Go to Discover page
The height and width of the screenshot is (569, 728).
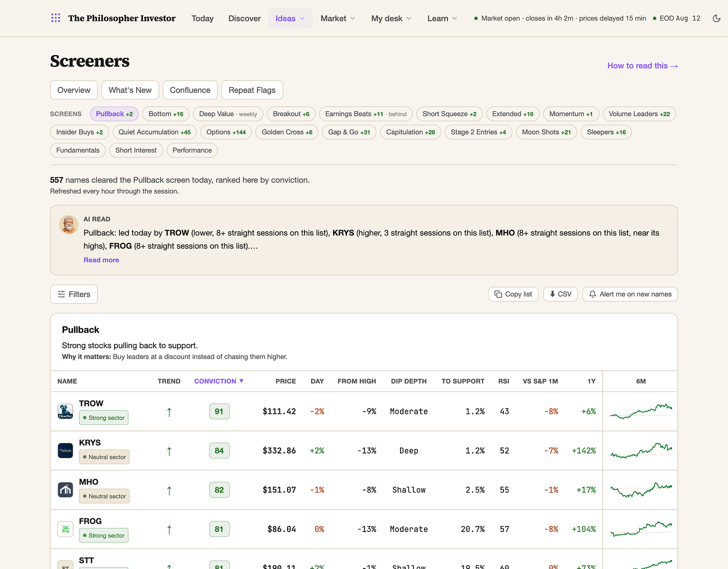244,18
